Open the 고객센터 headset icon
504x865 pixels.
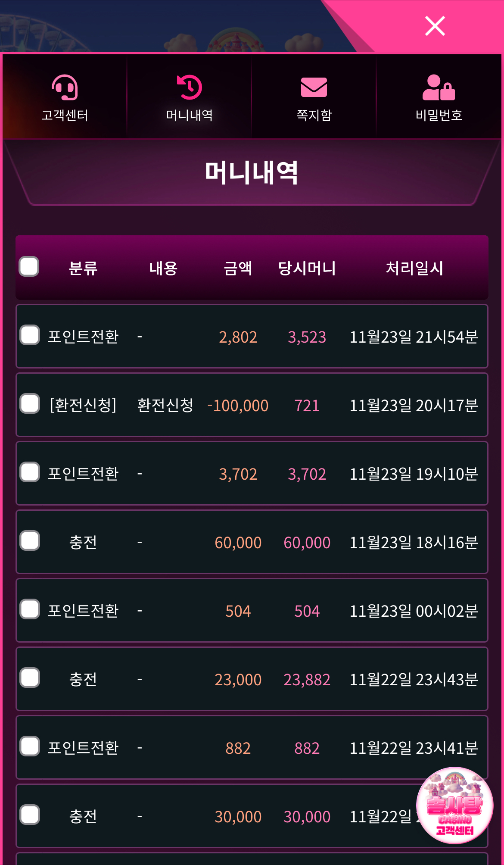coord(65,87)
